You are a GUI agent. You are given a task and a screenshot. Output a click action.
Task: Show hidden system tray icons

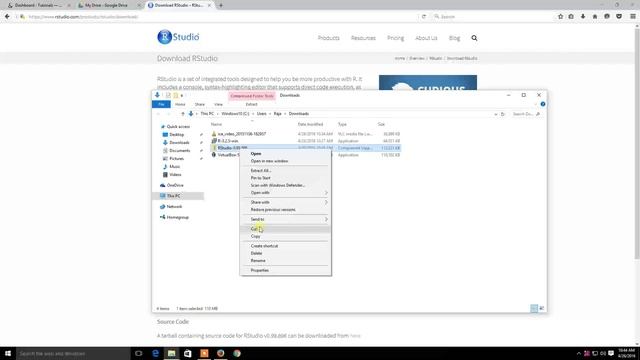click(578, 353)
